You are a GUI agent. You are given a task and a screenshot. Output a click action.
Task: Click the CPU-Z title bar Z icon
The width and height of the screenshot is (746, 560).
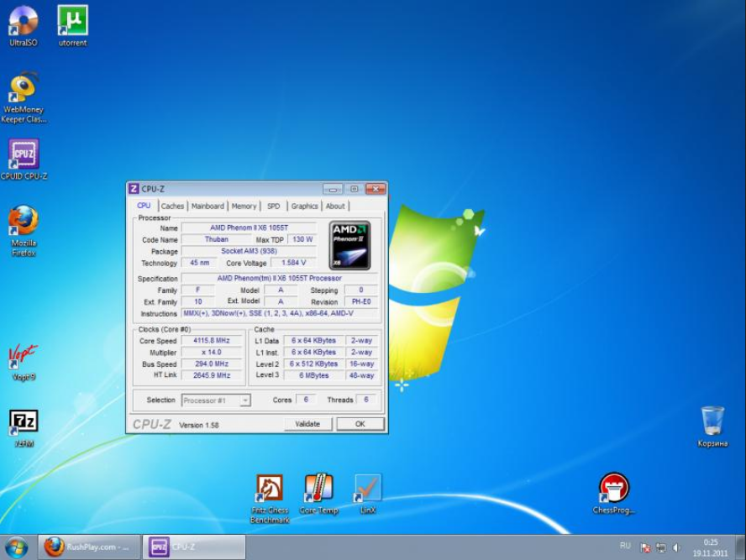134,189
